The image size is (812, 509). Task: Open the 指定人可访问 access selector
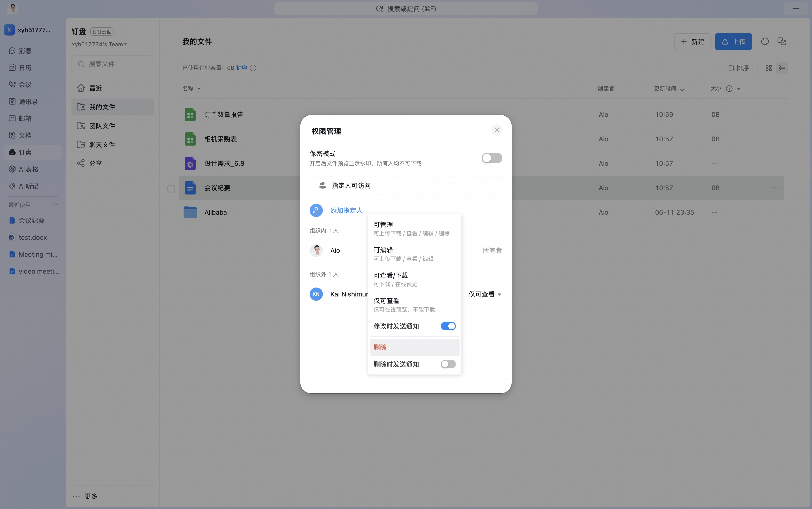click(406, 185)
